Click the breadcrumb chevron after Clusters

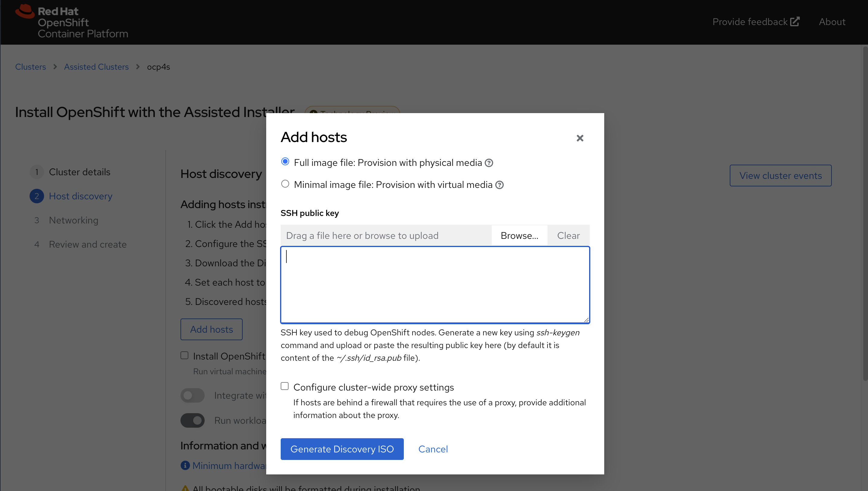(x=55, y=67)
